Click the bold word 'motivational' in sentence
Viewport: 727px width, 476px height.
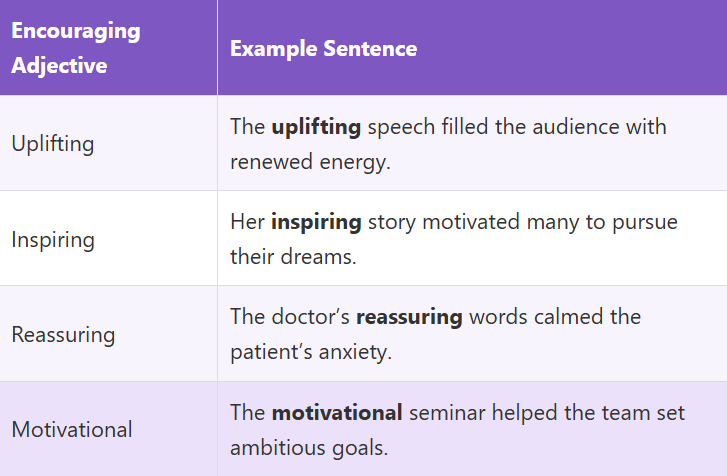[x=337, y=413]
